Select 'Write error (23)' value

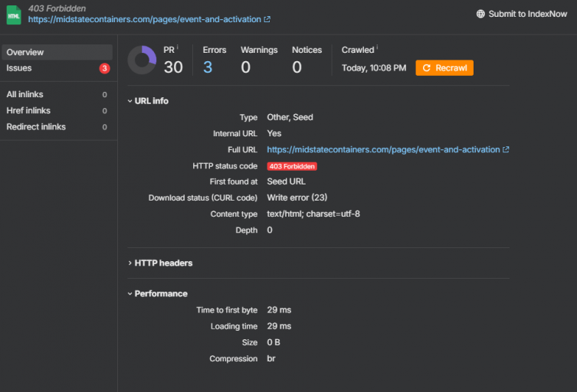point(297,198)
